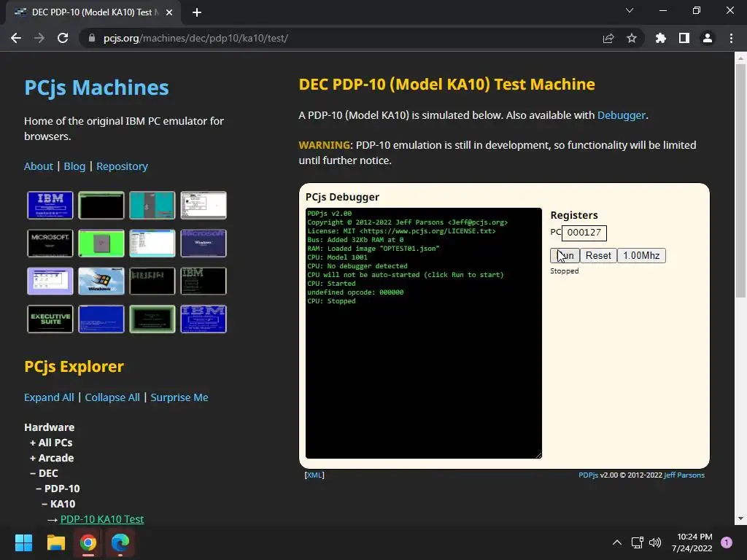Go back to the previous browser page
Viewport: 747px width, 560px height.
(16, 38)
